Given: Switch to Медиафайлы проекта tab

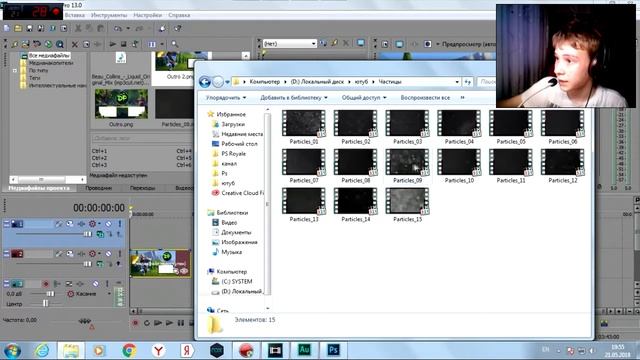Looking at the screenshot, I should pyautogui.click(x=39, y=188).
